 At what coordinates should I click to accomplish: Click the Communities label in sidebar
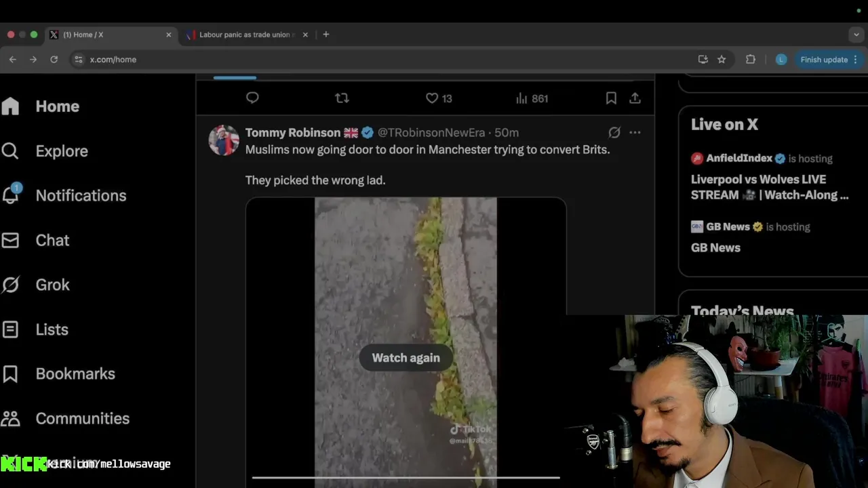pyautogui.click(x=83, y=418)
